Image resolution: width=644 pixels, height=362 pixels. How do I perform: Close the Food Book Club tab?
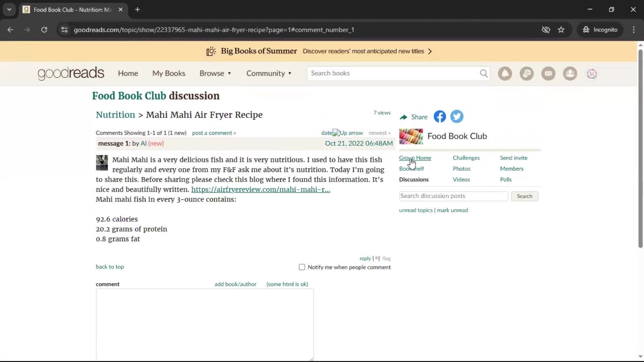[x=120, y=10]
